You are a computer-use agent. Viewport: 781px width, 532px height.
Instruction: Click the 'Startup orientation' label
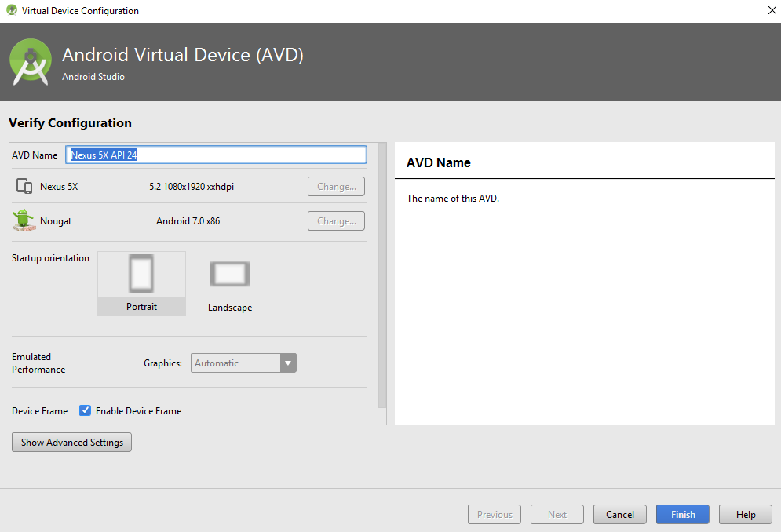50,258
